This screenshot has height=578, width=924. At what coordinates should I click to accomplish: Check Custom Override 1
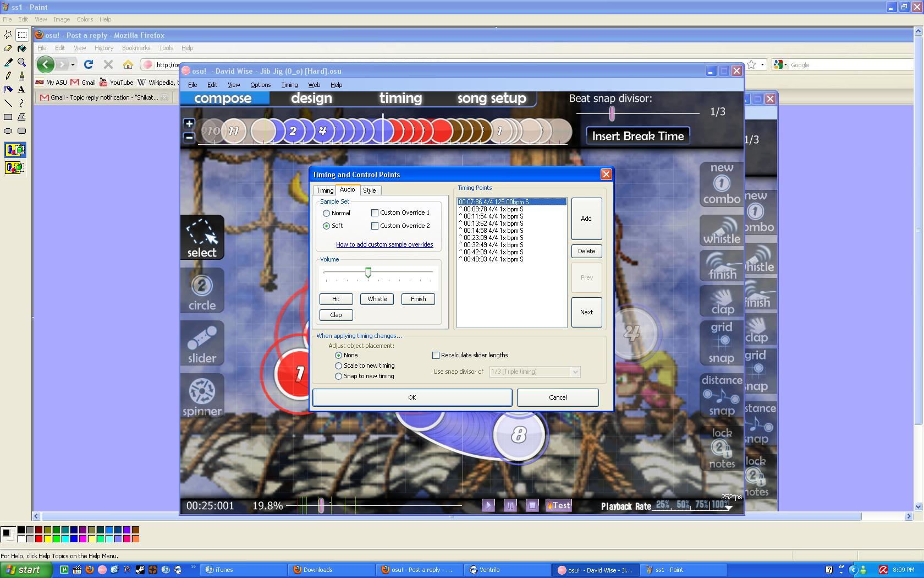pyautogui.click(x=375, y=212)
